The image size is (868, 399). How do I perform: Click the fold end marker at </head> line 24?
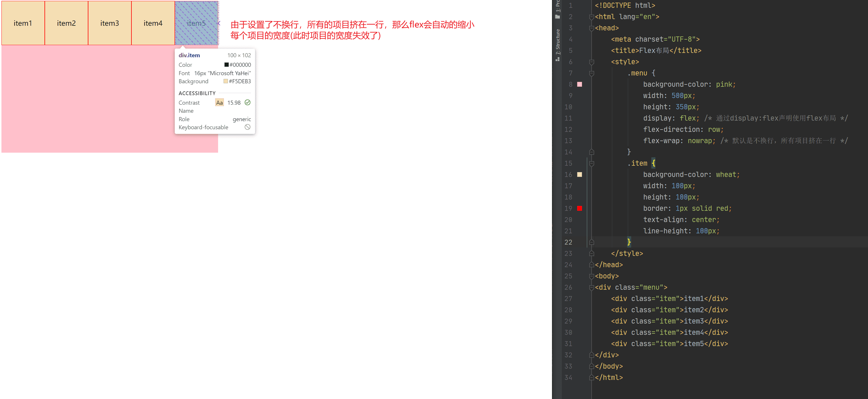[591, 265]
